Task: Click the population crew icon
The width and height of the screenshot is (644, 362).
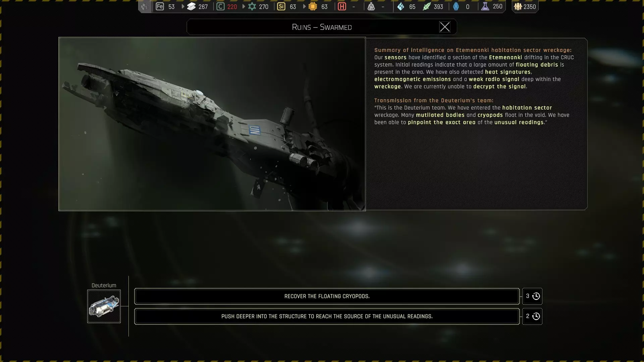Action: coord(518,6)
